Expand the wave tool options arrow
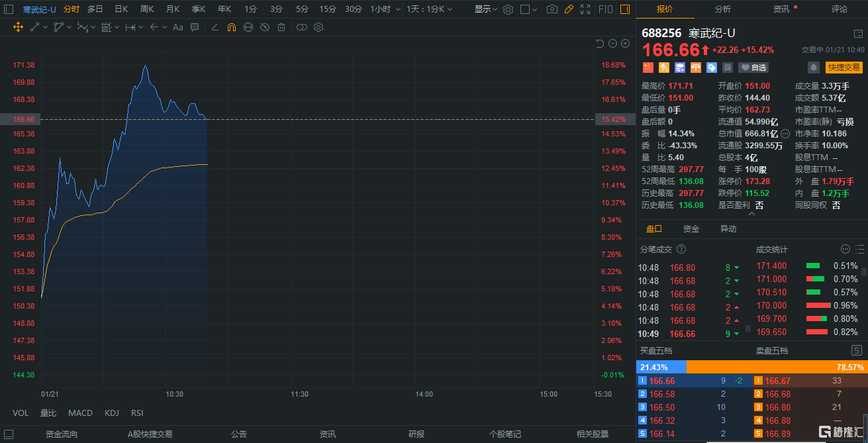This screenshot has height=443, width=868. (x=93, y=27)
